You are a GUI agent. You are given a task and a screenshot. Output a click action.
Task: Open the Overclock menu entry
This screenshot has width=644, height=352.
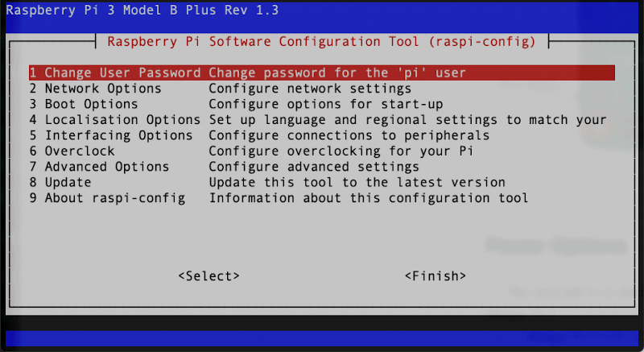[321, 151]
